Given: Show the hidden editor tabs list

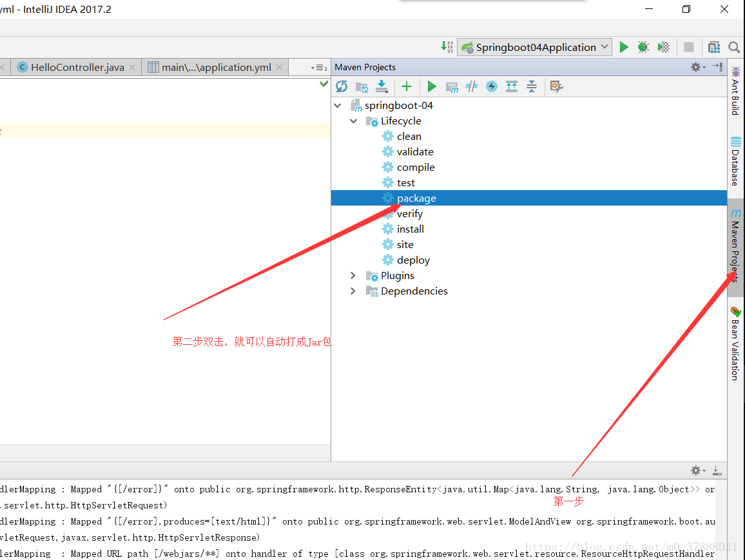Looking at the screenshot, I should pyautogui.click(x=319, y=68).
